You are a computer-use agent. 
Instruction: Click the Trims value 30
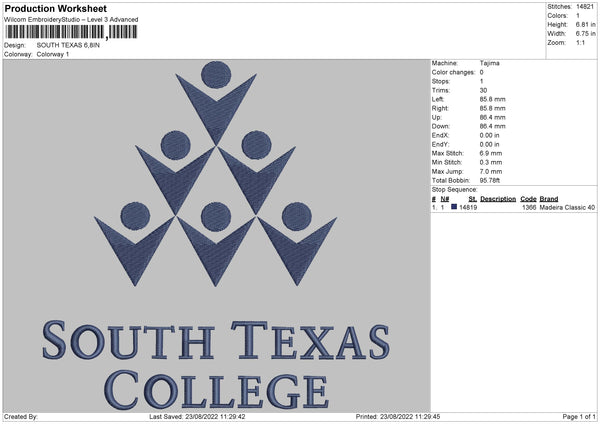(483, 90)
